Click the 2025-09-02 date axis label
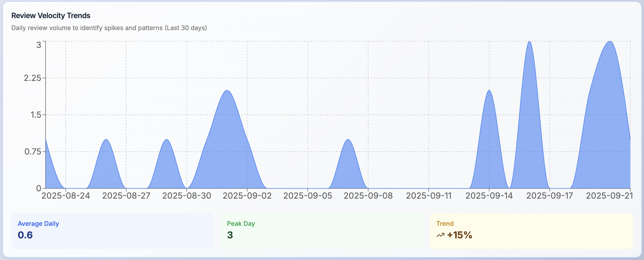 tap(247, 196)
